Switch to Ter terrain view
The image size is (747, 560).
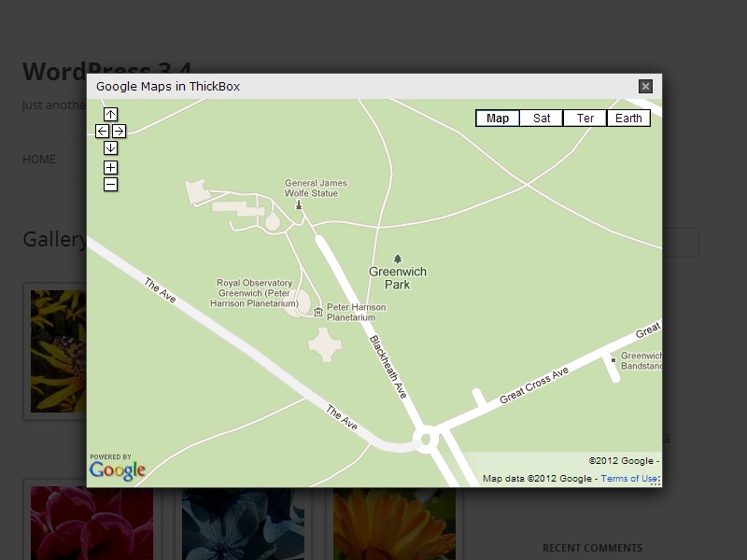[x=585, y=119]
